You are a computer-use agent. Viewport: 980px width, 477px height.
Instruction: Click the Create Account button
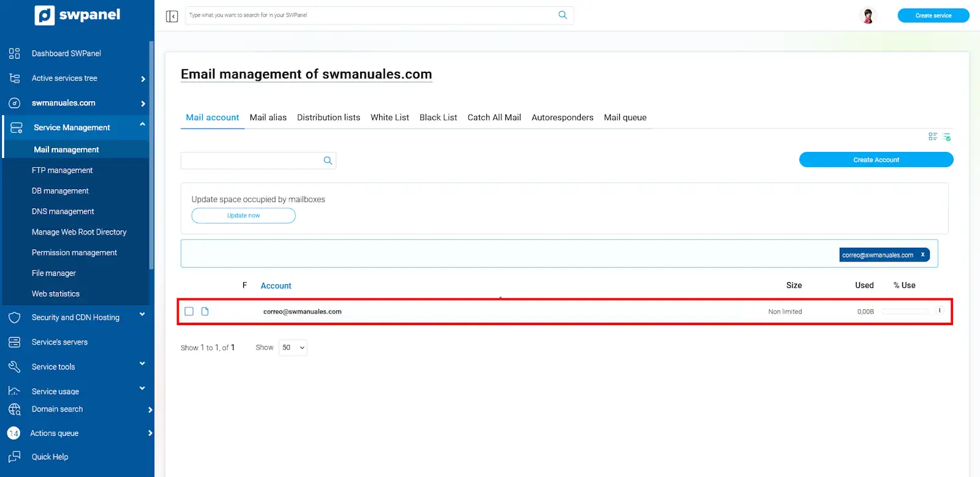coord(876,160)
